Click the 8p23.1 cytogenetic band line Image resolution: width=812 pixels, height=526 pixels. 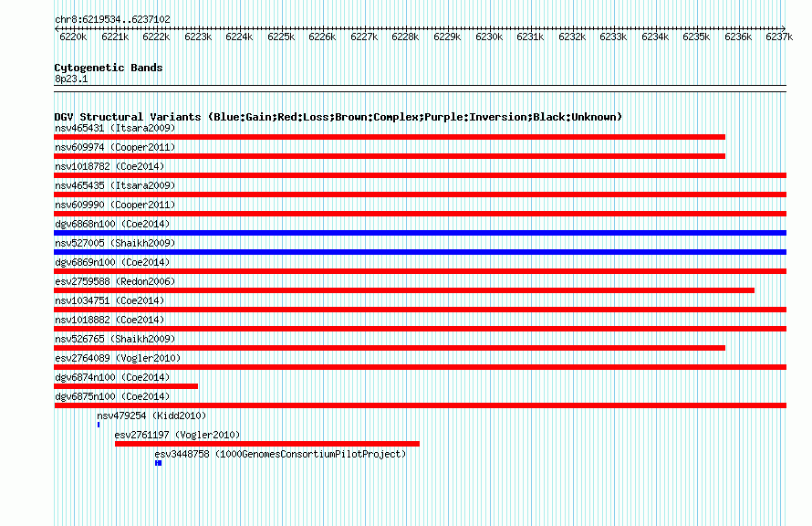420,89
